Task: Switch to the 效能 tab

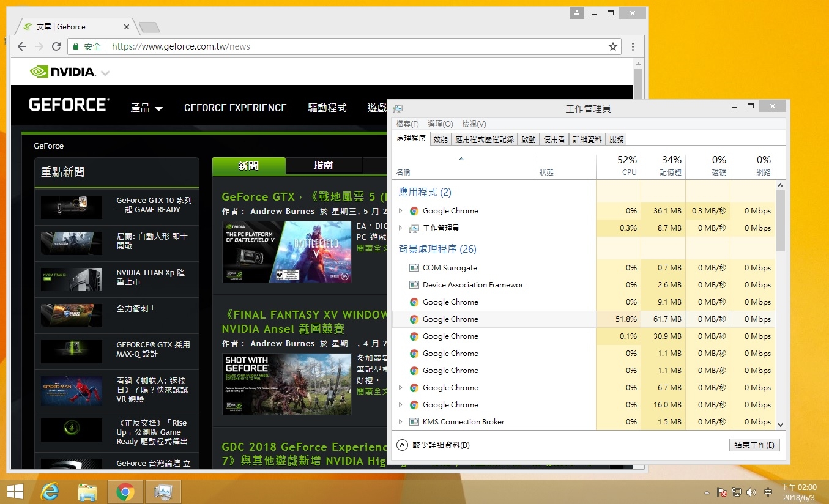Action: coord(441,139)
